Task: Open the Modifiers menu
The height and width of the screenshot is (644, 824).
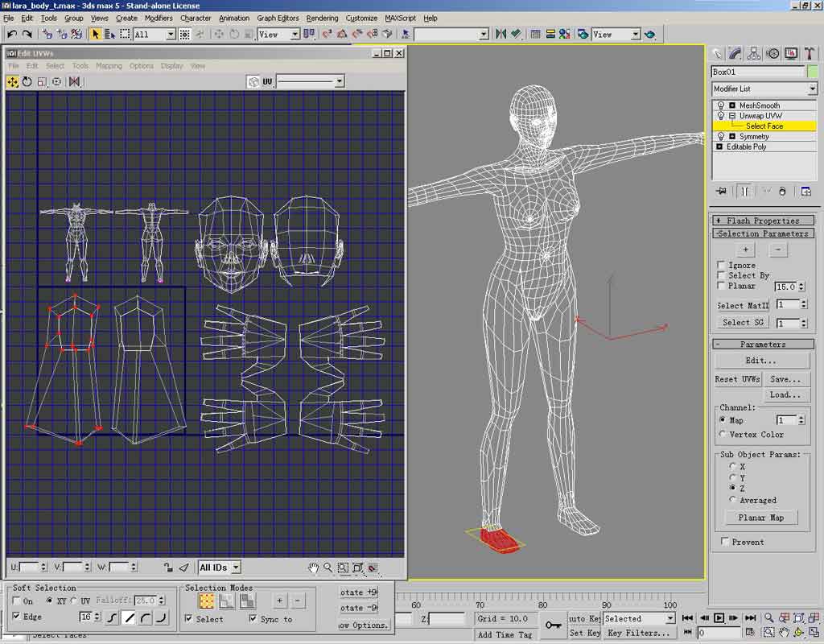Action: (x=159, y=18)
